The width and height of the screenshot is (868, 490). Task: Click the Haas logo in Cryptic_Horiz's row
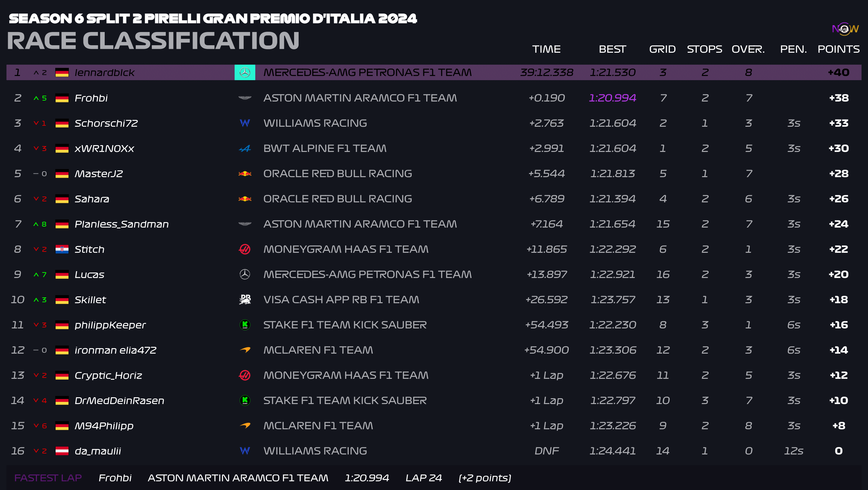tap(245, 375)
